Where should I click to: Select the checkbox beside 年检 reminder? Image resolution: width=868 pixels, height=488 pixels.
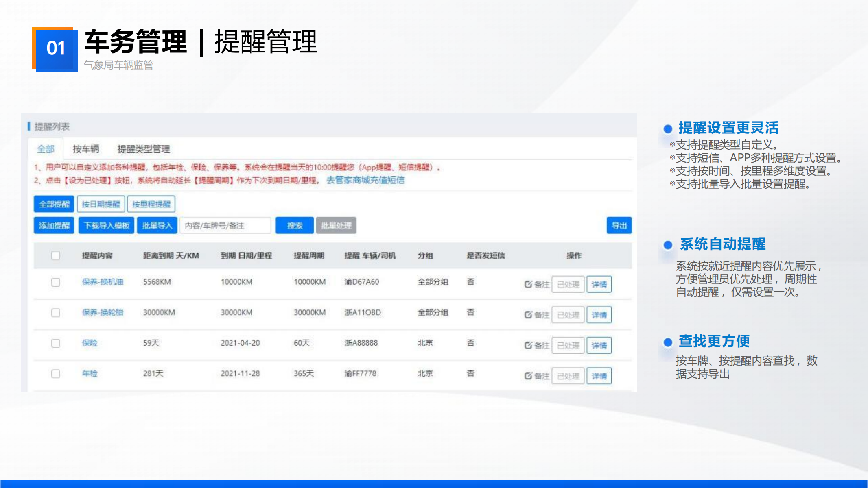[56, 374]
